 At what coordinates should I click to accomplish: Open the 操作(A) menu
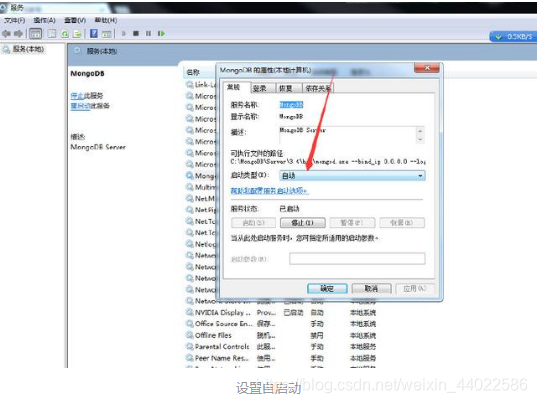[45, 20]
